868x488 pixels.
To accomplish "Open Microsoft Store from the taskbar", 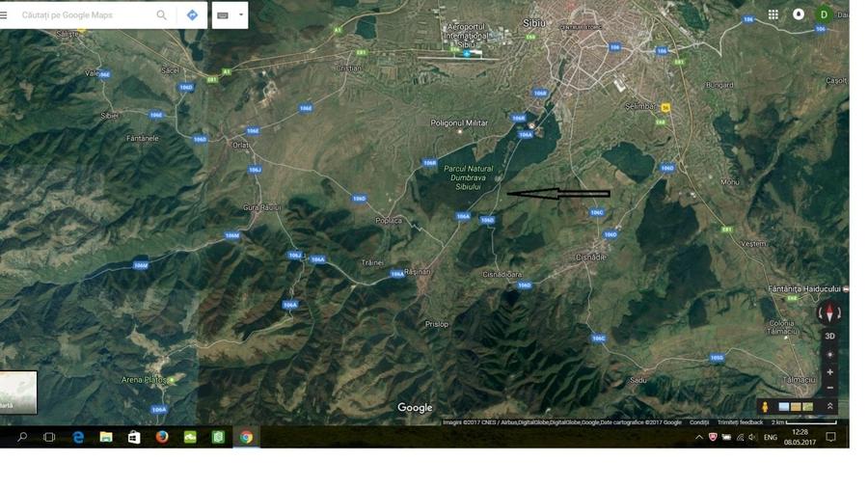I will [x=134, y=437].
